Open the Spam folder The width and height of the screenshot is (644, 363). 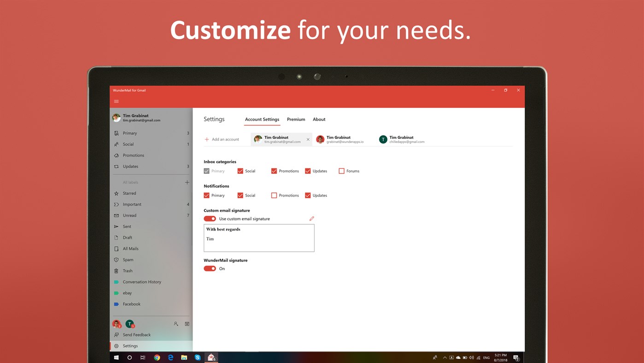(x=127, y=259)
